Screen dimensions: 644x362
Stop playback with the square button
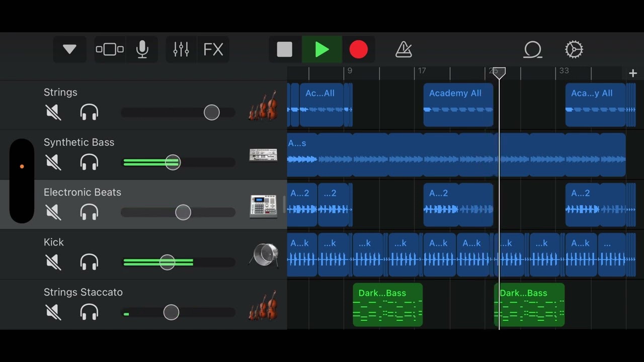(x=285, y=49)
